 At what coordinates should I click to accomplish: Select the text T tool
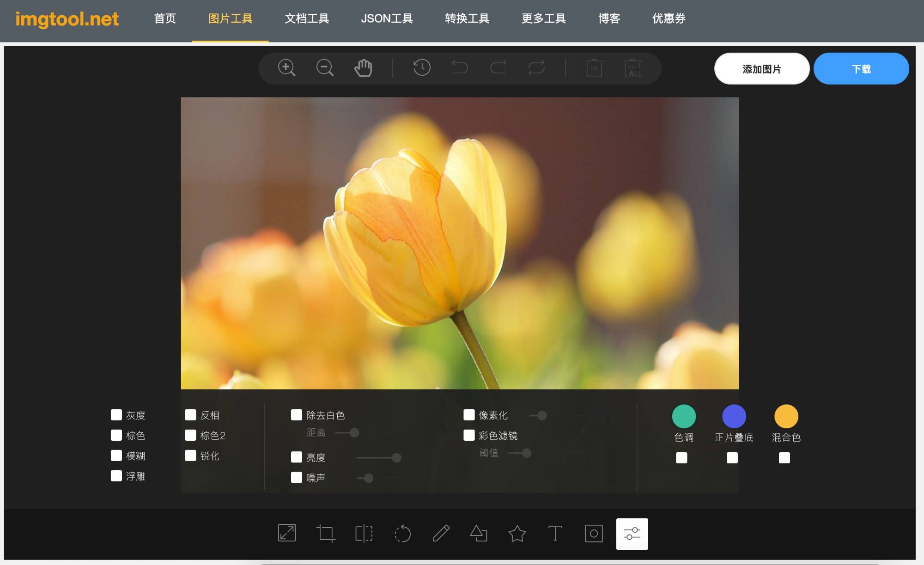pyautogui.click(x=555, y=534)
